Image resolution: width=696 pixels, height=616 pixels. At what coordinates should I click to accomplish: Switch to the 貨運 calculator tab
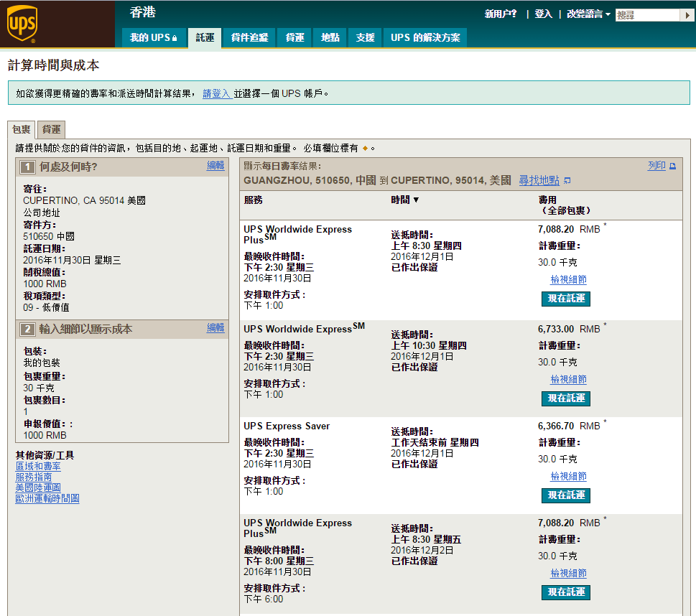pyautogui.click(x=52, y=130)
